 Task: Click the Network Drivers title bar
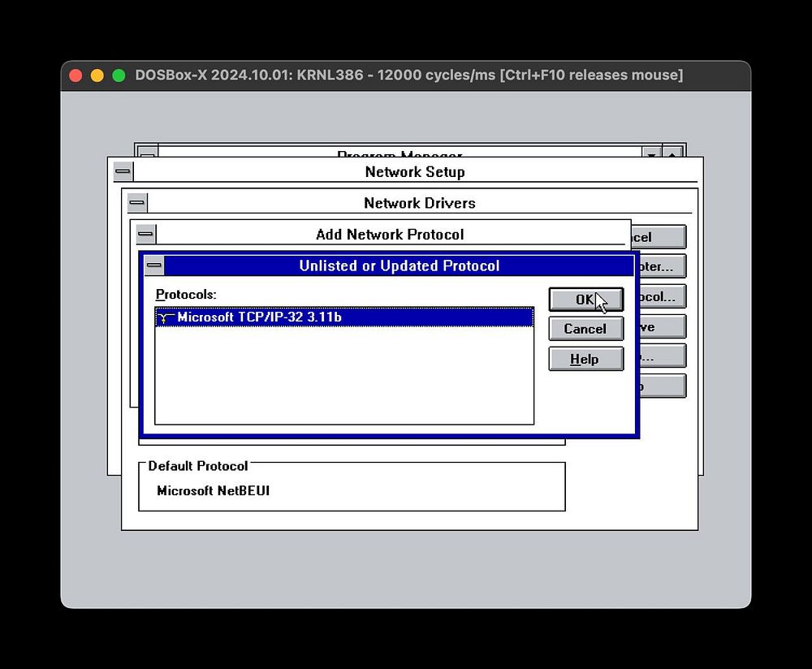point(420,202)
